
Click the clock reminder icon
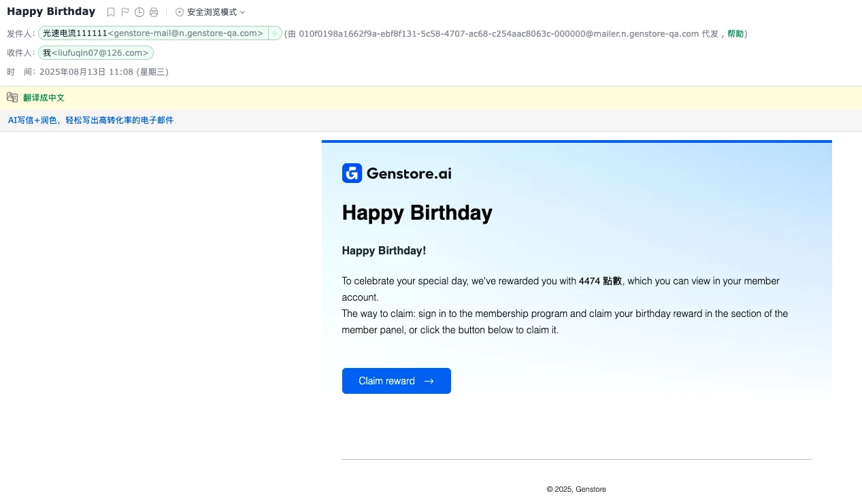click(x=139, y=12)
